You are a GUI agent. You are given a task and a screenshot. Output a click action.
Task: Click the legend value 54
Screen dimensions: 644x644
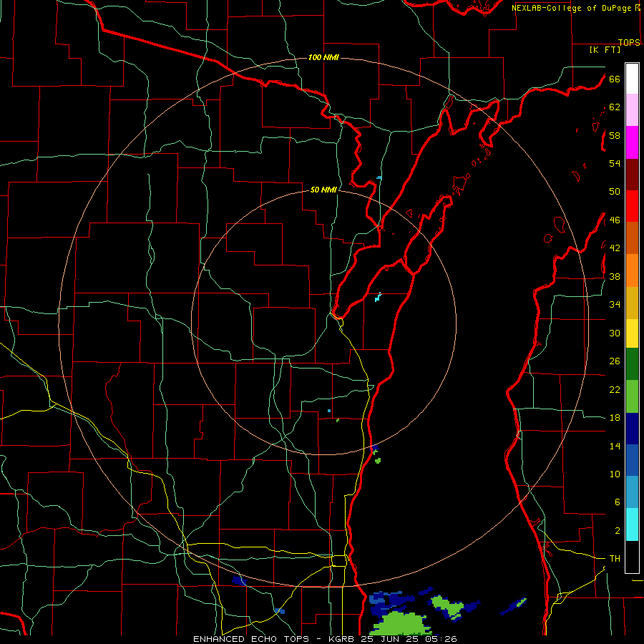click(615, 163)
